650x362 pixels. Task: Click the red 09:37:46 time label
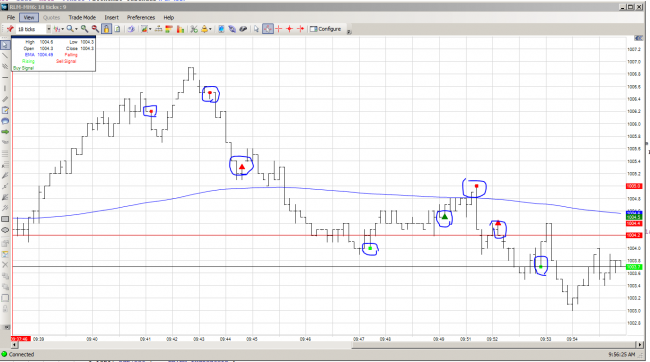point(21,339)
